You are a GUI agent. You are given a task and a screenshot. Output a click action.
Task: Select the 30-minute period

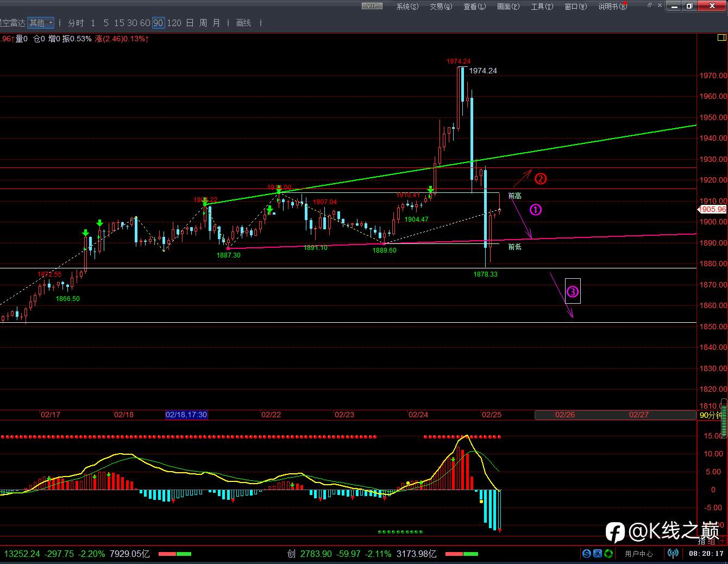[132, 23]
